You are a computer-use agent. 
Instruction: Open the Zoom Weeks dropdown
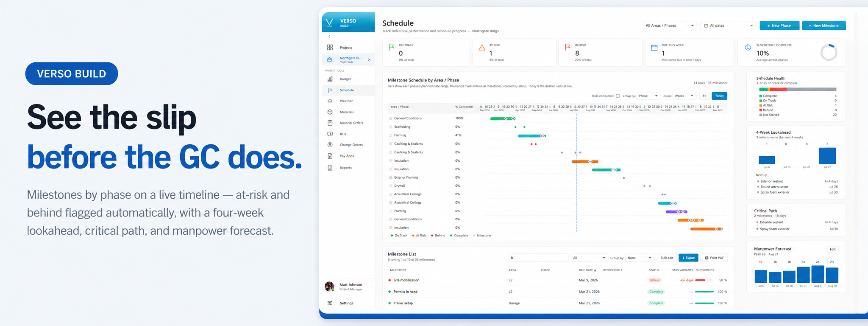(x=684, y=96)
